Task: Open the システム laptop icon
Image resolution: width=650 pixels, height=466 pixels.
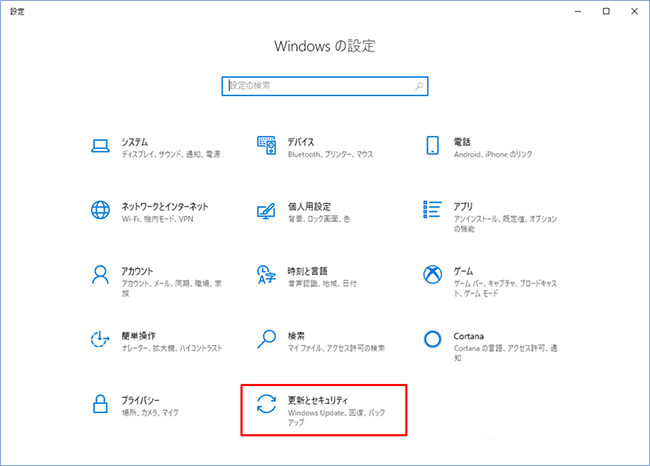Action: point(100,146)
